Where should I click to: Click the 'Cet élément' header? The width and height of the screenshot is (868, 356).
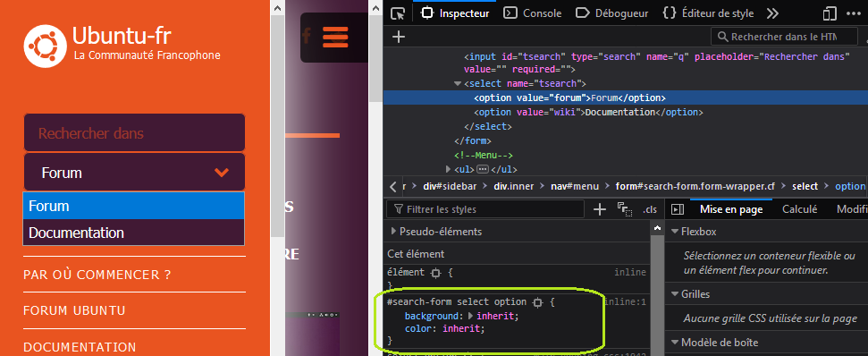coord(416,254)
